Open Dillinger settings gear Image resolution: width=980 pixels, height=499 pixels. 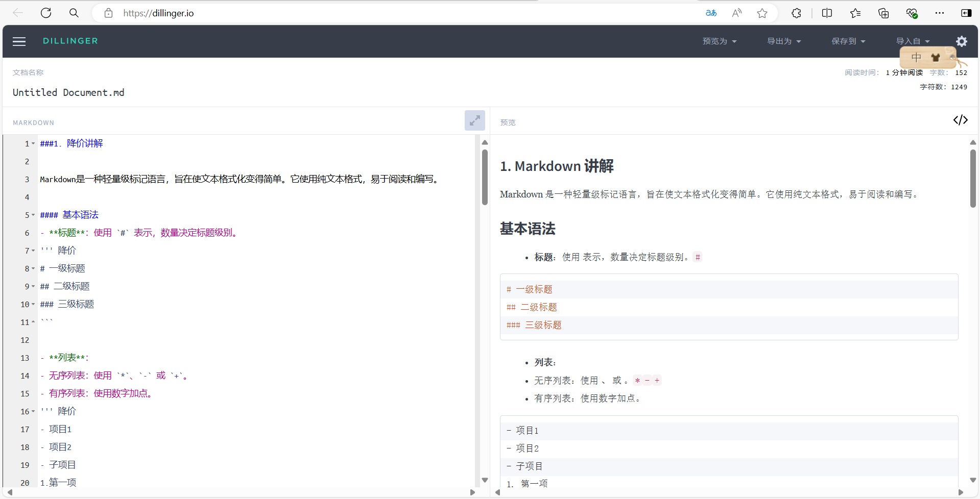(x=962, y=41)
